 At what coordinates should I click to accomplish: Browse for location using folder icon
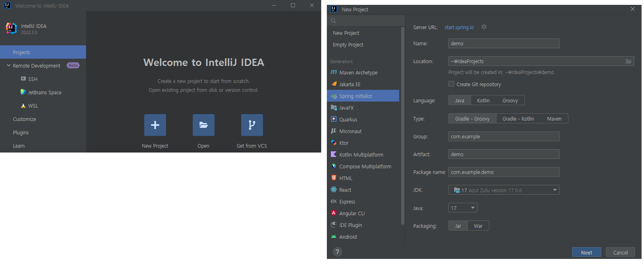click(629, 61)
